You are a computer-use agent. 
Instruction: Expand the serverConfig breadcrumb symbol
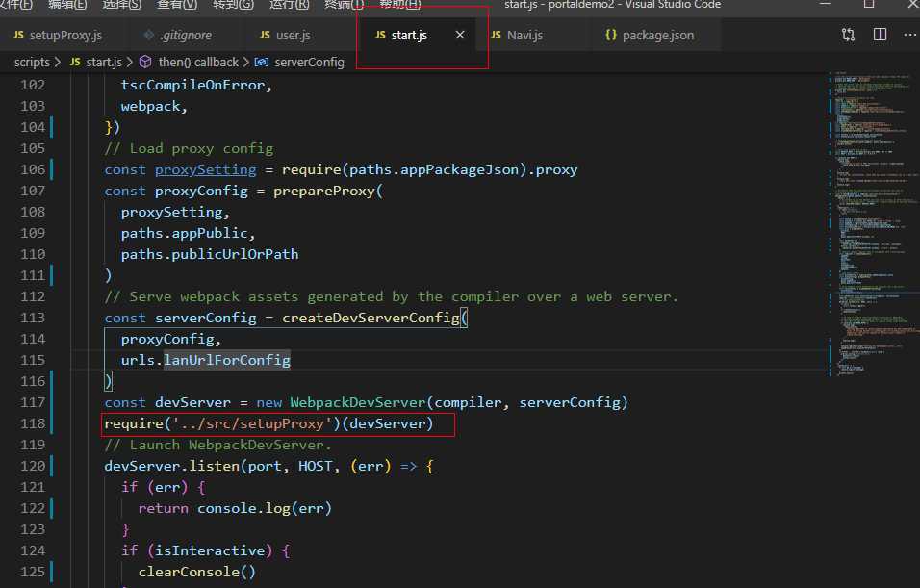coord(300,63)
